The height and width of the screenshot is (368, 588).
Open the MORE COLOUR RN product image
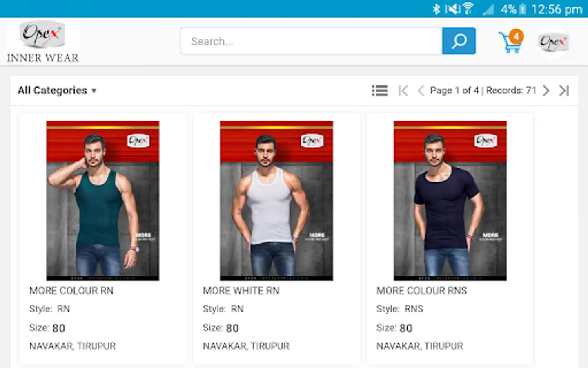(102, 201)
